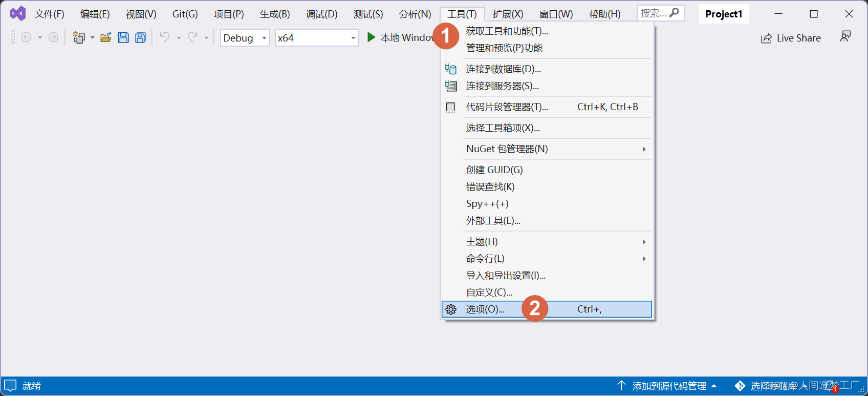Expand the undo history dropdown arrow

point(179,38)
